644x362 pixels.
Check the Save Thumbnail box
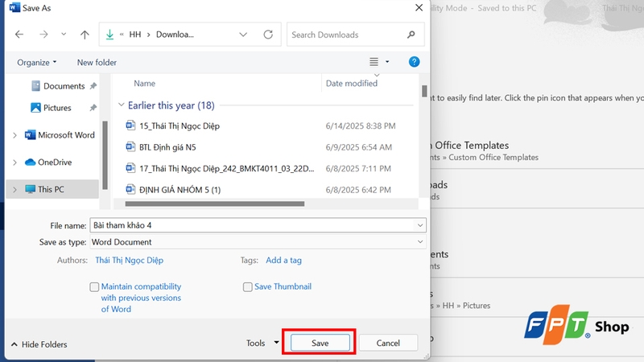point(248,286)
